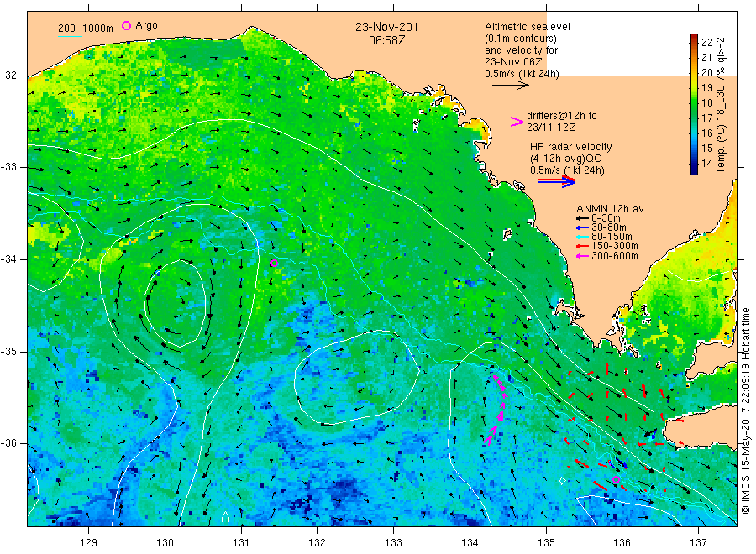Click the 133 longitude axis label
This screenshot has width=756, height=554.
(393, 543)
